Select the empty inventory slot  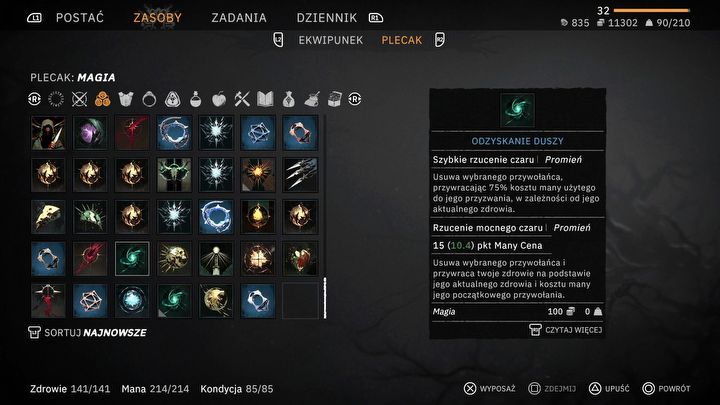tap(300, 301)
